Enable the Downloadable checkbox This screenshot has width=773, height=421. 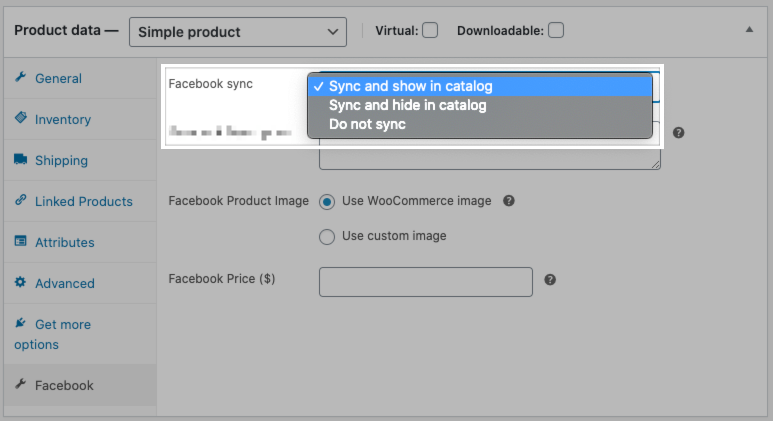point(556,30)
